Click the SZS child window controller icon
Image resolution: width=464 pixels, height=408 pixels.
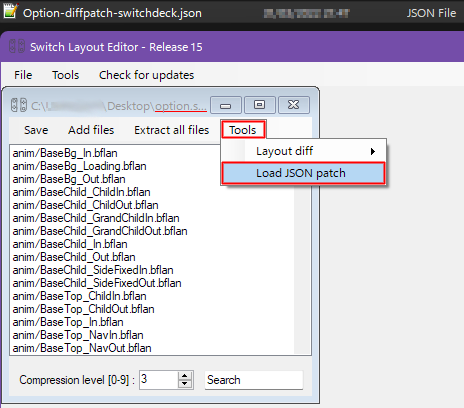click(19, 105)
